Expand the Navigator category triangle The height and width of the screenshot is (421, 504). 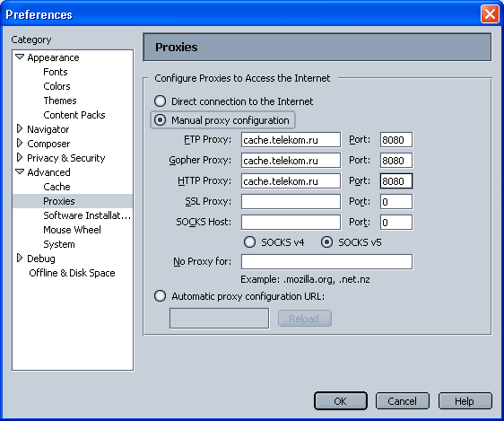(20, 128)
